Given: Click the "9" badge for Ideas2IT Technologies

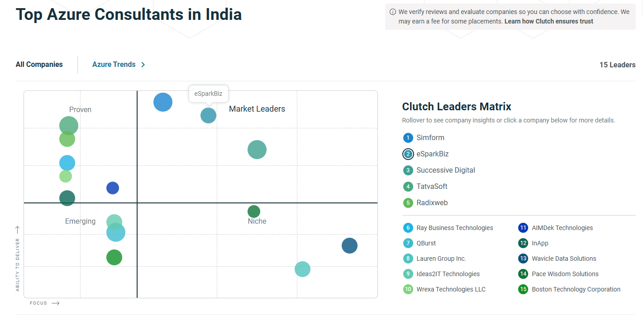Looking at the screenshot, I should [408, 273].
